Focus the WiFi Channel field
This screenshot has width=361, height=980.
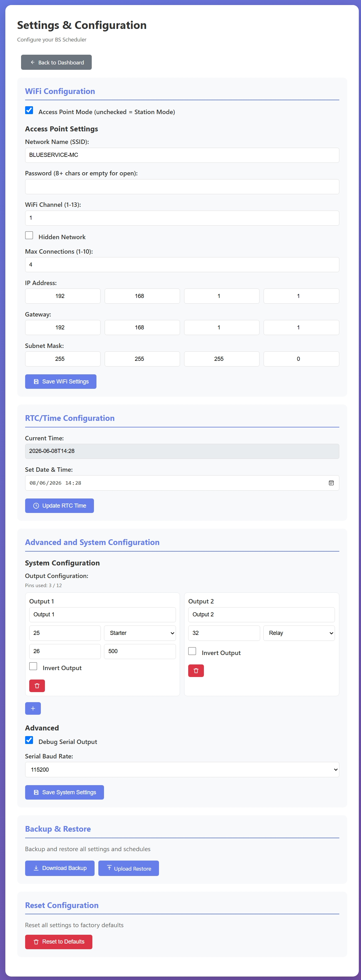click(182, 218)
